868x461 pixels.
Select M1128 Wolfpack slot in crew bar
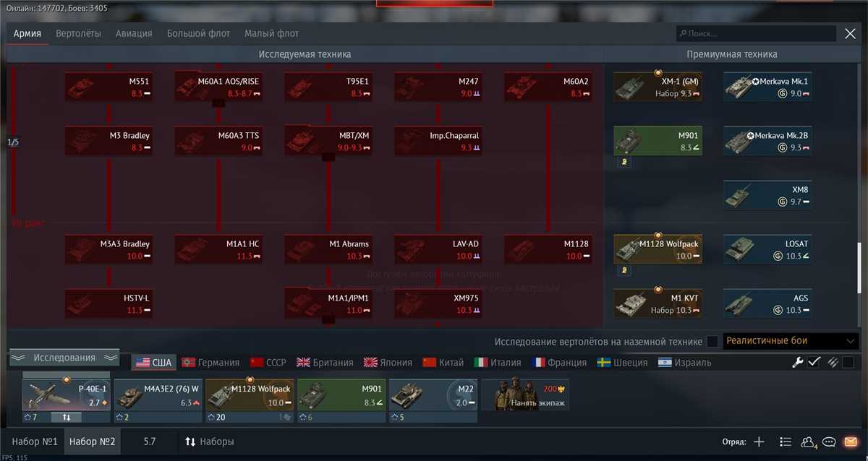tap(250, 396)
